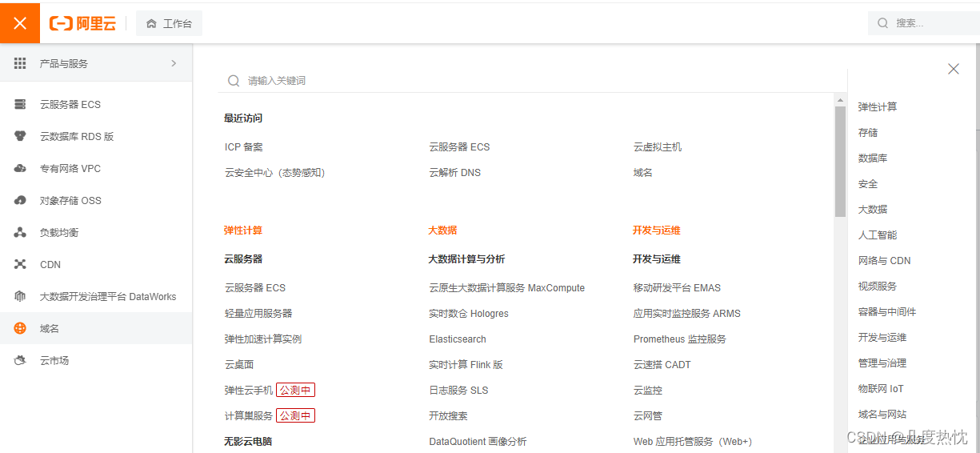Open 云服务器 ECS in recent visits
The image size is (980, 453).
pos(459,147)
